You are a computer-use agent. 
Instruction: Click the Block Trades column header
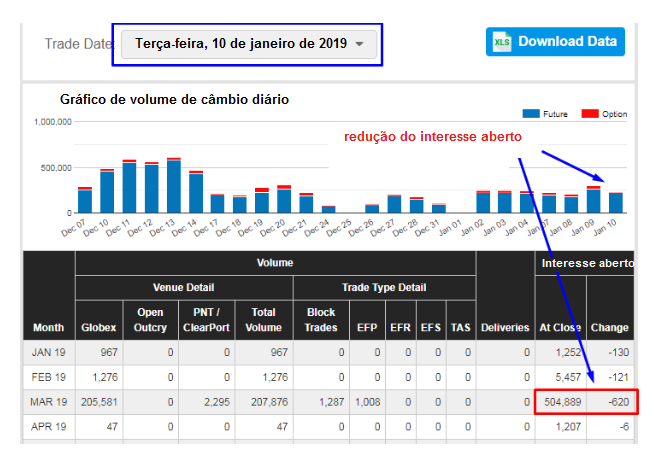click(321, 319)
